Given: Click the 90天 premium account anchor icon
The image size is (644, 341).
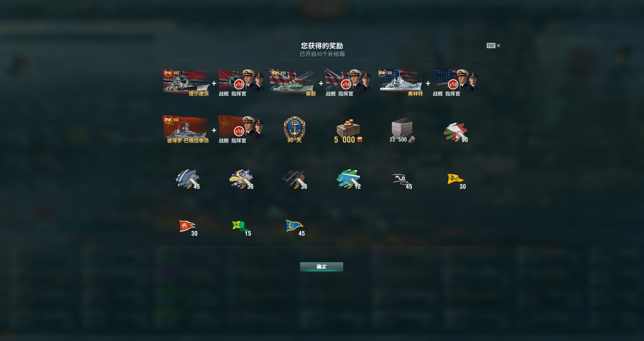Looking at the screenshot, I should click(x=294, y=130).
